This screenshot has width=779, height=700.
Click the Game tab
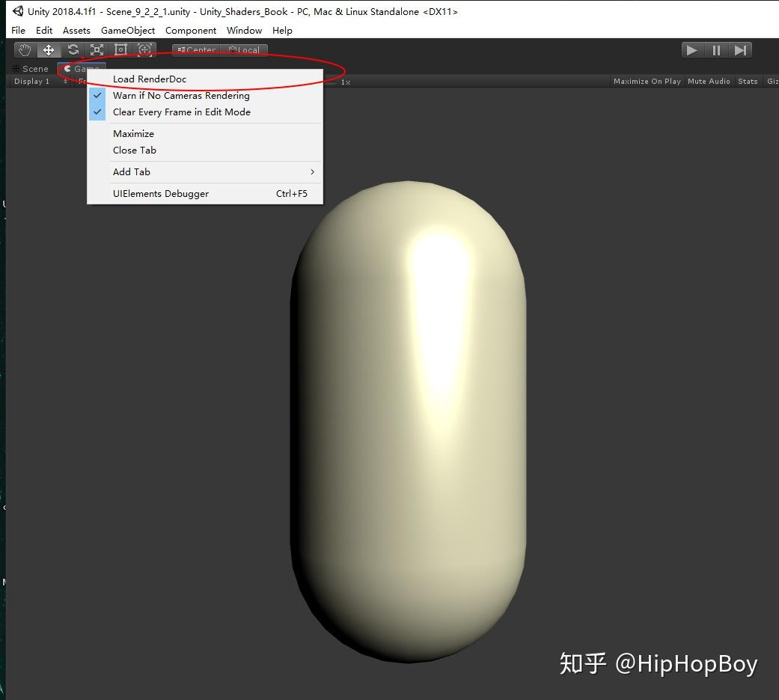[81, 69]
